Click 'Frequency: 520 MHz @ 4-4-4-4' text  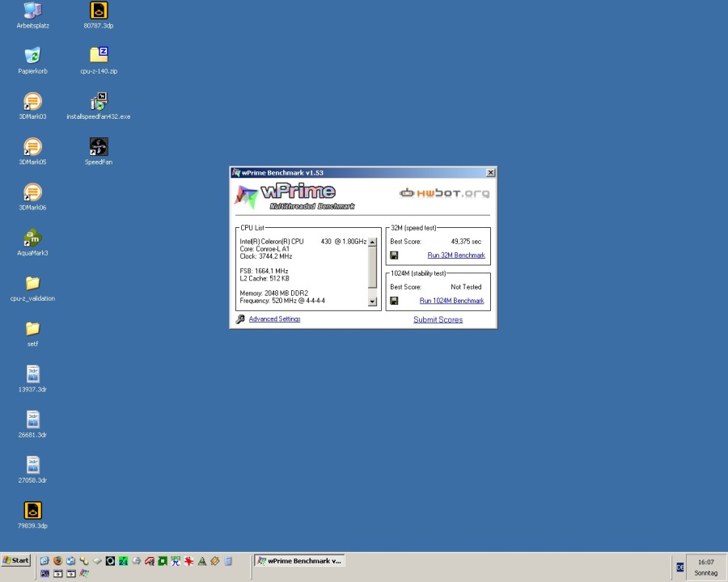click(x=282, y=301)
